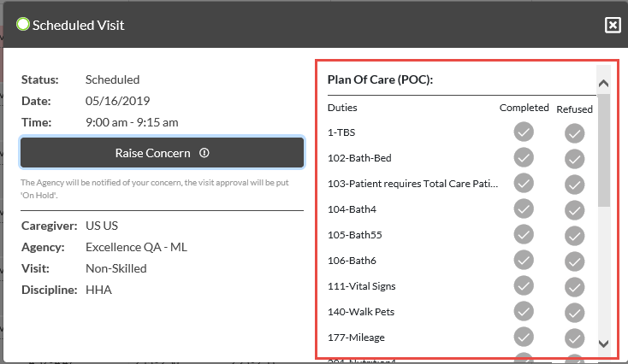This screenshot has height=364, width=628.
Task: Select the 103-Patient requires Total Care duty text
Action: click(413, 184)
